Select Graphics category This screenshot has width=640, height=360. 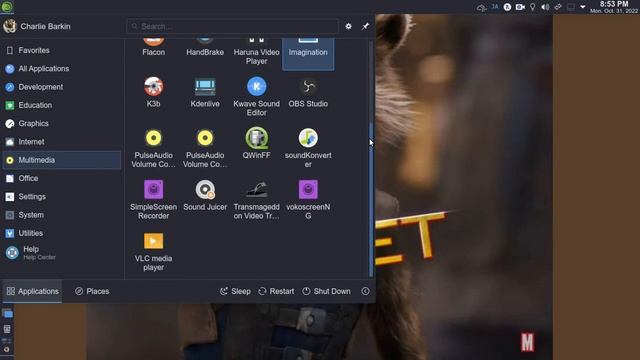pyautogui.click(x=62, y=123)
